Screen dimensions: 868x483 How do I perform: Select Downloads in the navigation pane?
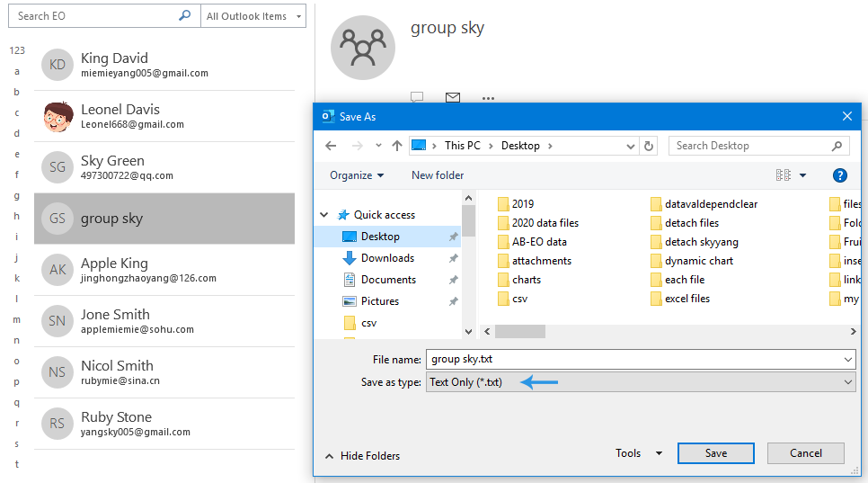(x=387, y=258)
